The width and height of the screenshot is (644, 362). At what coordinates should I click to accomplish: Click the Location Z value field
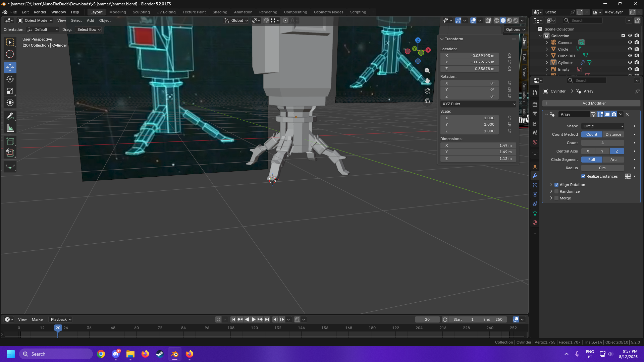tap(469, 69)
